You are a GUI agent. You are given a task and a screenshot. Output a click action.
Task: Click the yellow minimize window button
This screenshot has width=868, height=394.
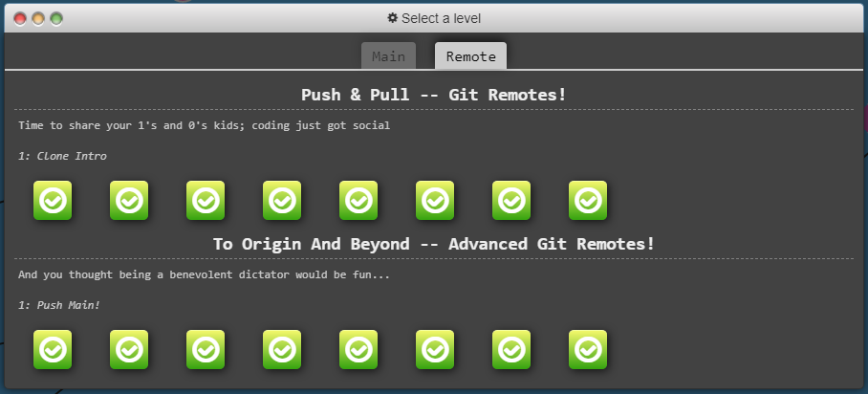(x=38, y=18)
